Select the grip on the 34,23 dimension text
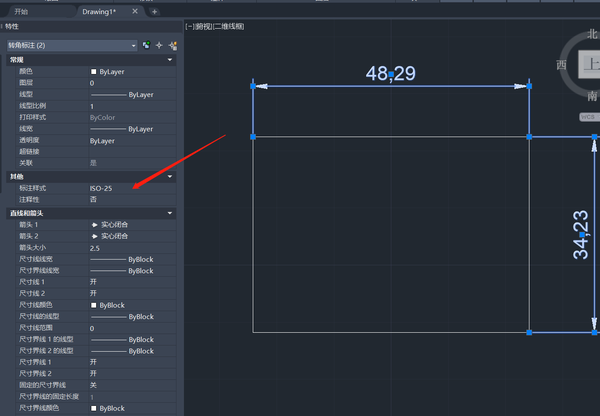 [x=582, y=235]
